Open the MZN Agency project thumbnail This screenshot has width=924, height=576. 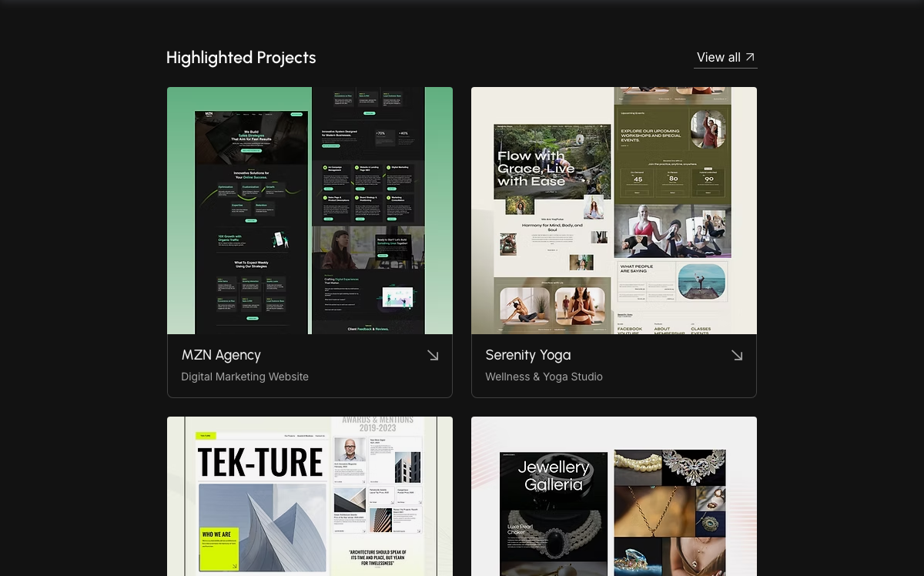pos(310,210)
